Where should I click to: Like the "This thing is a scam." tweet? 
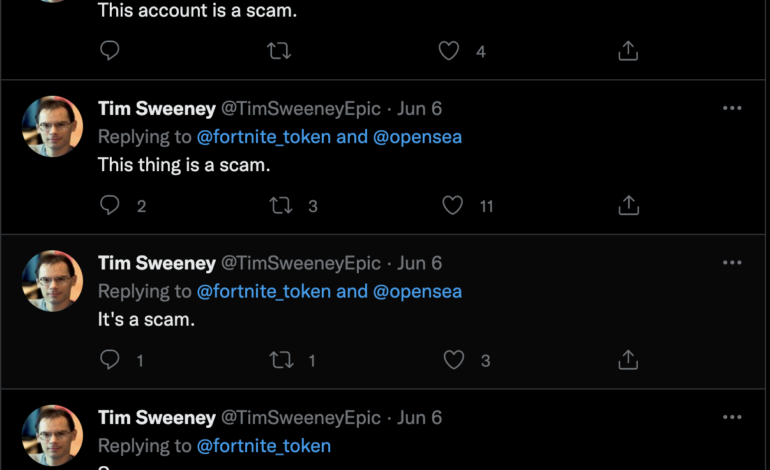[453, 205]
